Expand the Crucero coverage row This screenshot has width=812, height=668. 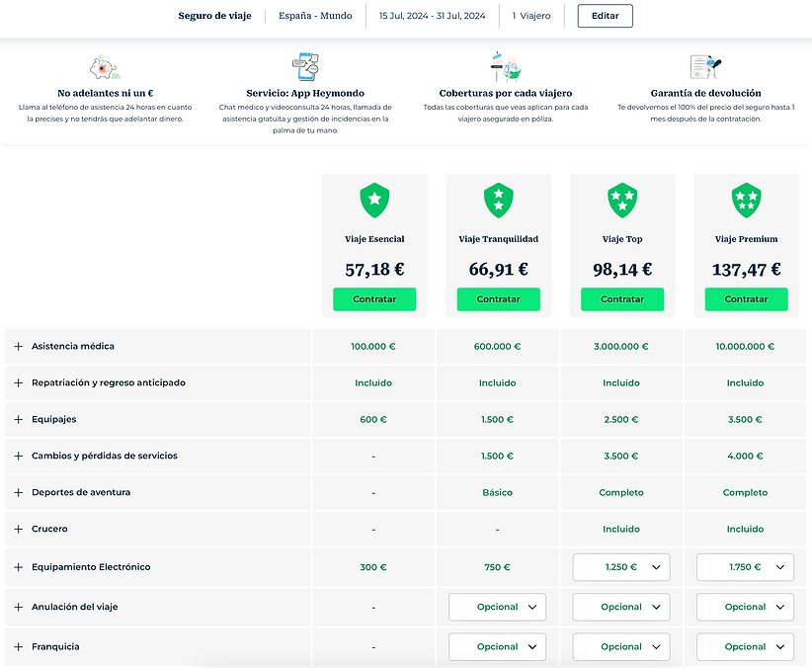pyautogui.click(x=19, y=529)
